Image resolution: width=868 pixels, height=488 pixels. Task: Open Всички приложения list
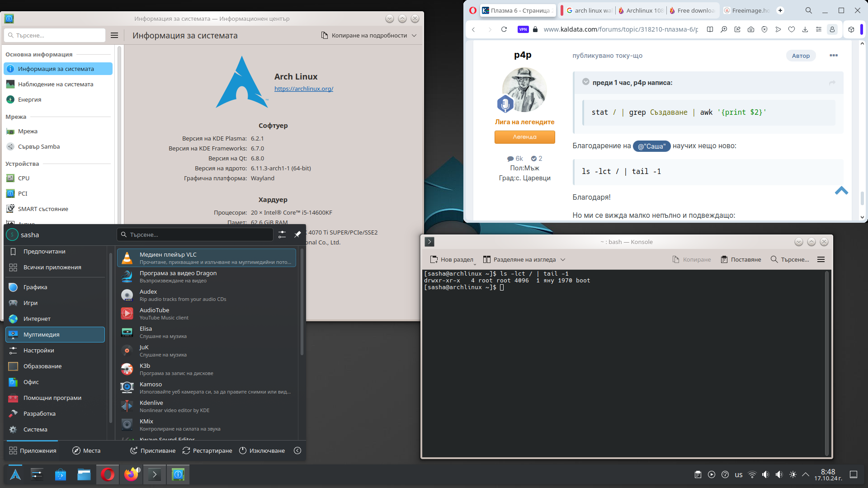coord(55,267)
